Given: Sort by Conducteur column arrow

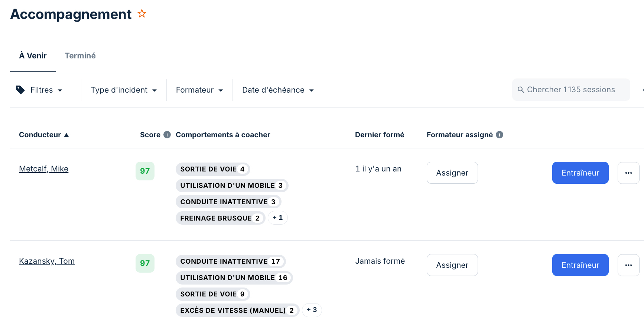Looking at the screenshot, I should (x=66, y=135).
